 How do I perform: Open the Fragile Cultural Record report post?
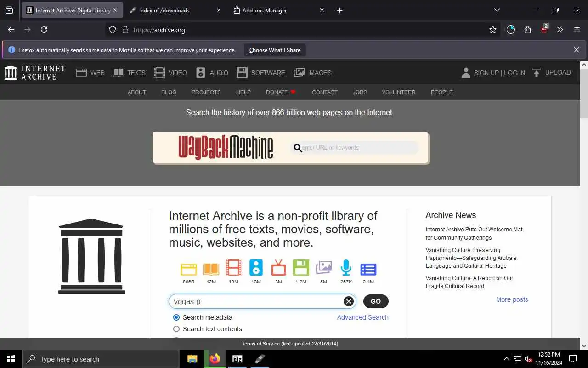[x=469, y=282]
